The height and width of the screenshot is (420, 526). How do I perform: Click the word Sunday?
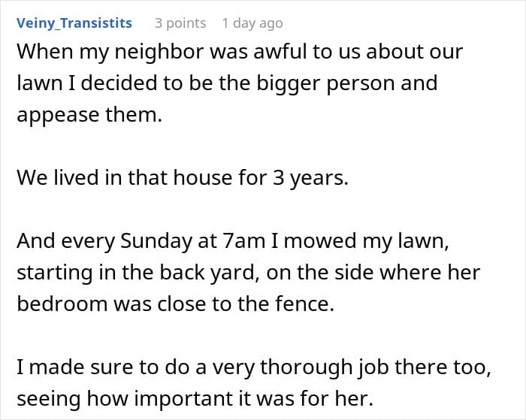pos(156,240)
